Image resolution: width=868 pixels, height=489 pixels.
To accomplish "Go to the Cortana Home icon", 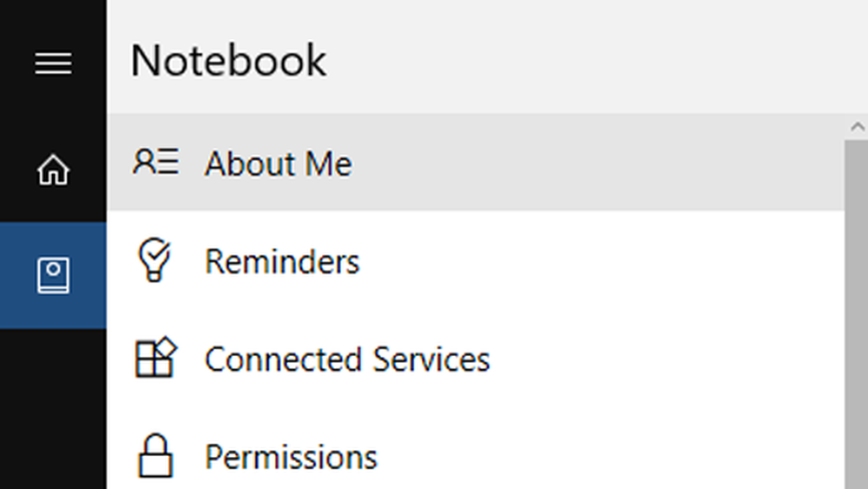I will tap(53, 169).
